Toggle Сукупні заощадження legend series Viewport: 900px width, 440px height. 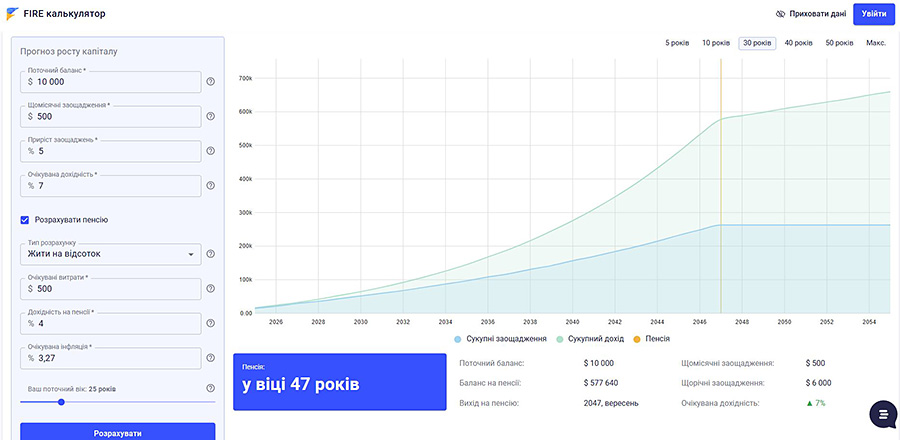point(500,339)
